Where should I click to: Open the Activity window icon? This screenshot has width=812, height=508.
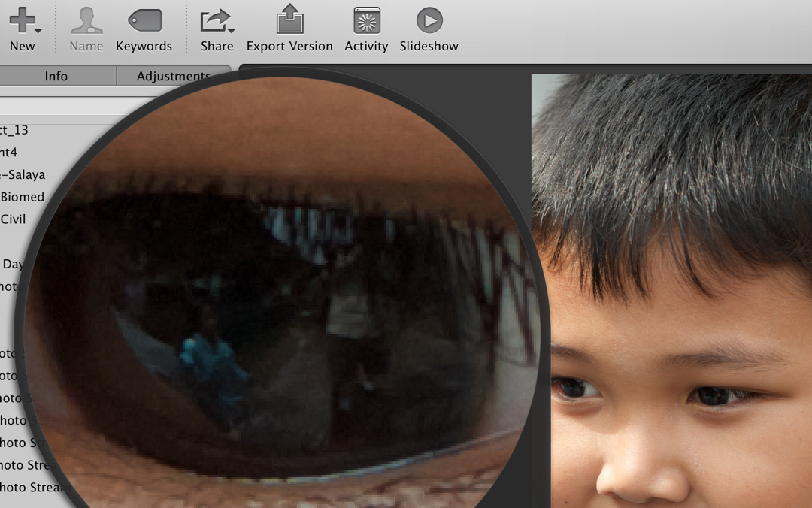pos(367,21)
